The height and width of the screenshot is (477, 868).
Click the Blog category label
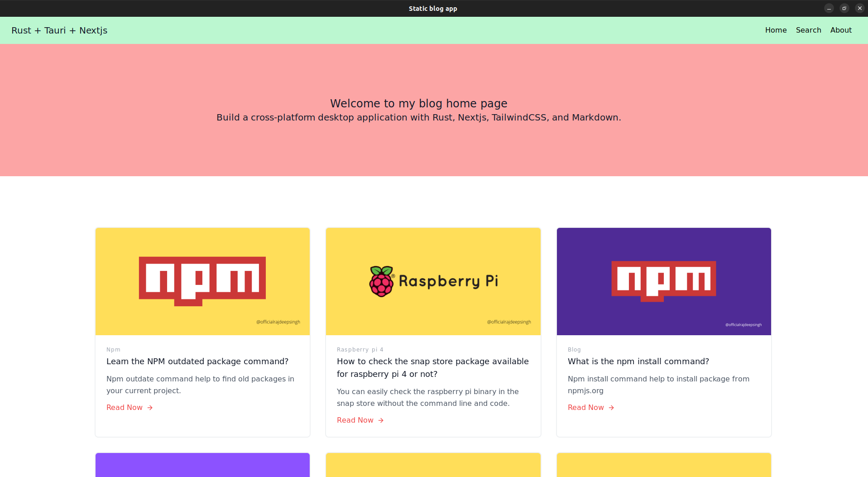[x=574, y=349]
